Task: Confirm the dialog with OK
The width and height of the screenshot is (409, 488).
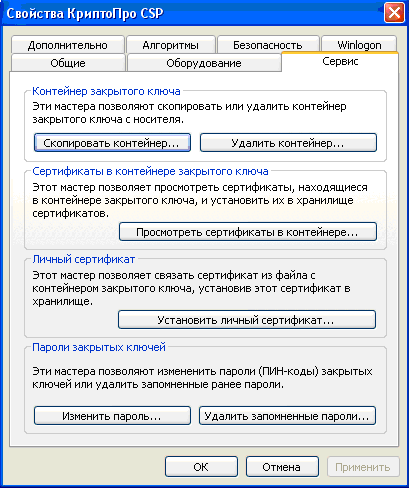Action: click(x=201, y=467)
